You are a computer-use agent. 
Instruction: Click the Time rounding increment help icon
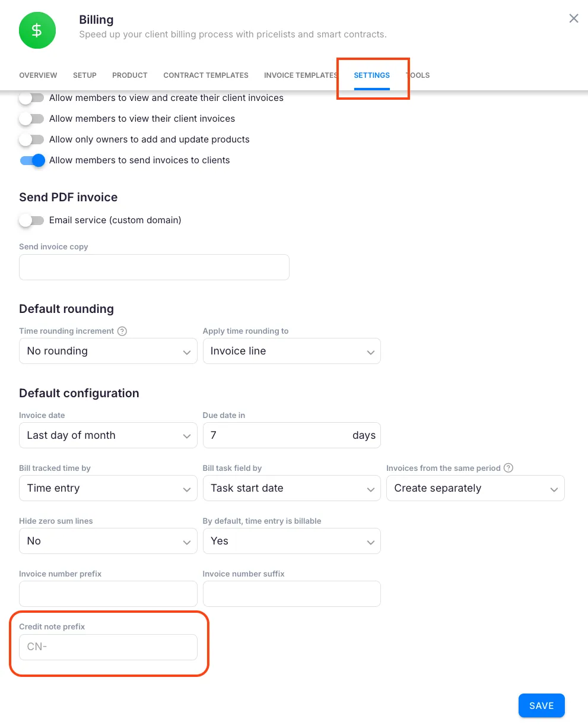122,331
